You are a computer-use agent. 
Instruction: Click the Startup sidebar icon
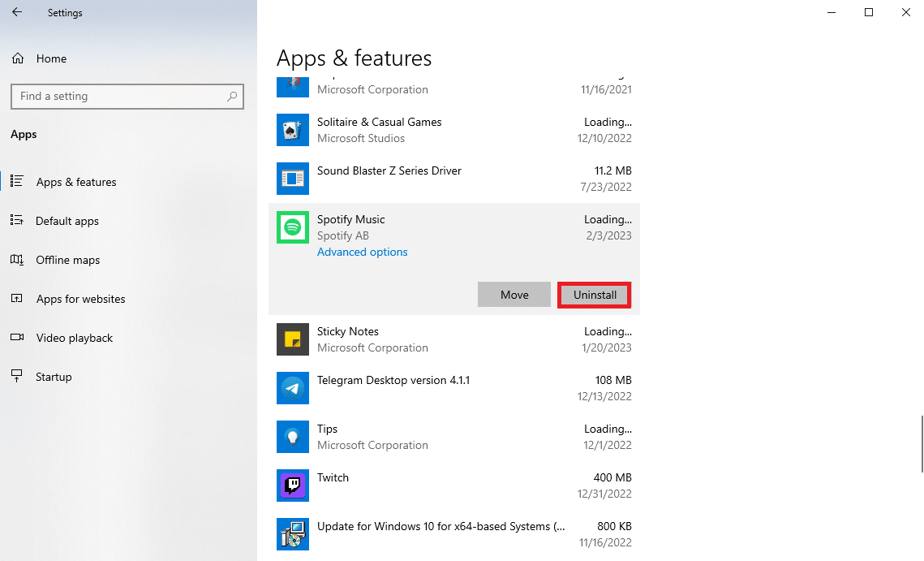tap(17, 376)
